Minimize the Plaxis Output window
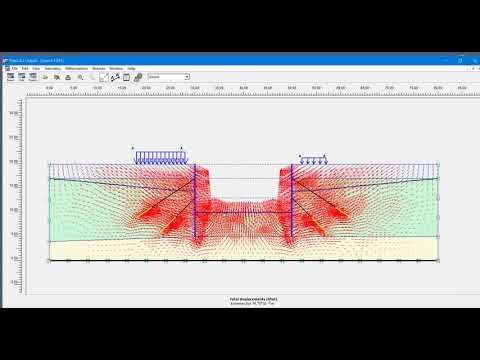Screen dimensions: 480x360 click(445, 60)
